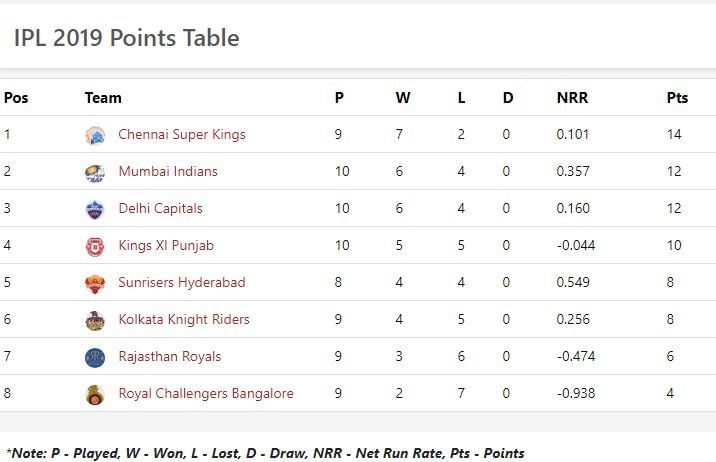Image resolution: width=716 pixels, height=462 pixels.
Task: Open the Delhi Capitals team link
Action: point(160,208)
